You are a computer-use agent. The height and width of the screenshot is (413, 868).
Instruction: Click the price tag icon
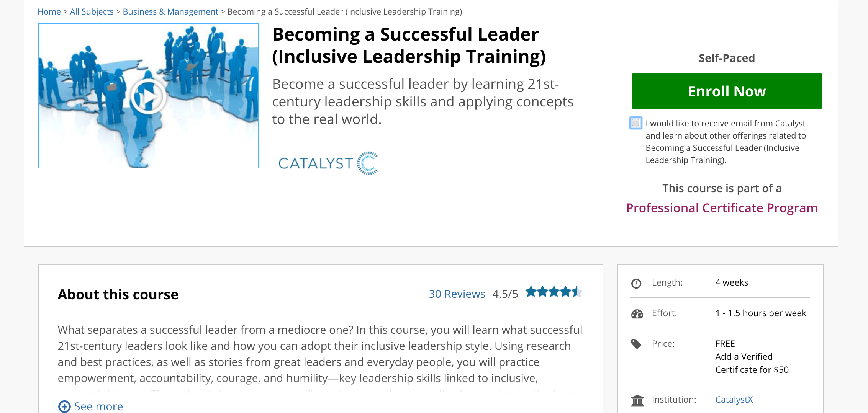pyautogui.click(x=637, y=344)
